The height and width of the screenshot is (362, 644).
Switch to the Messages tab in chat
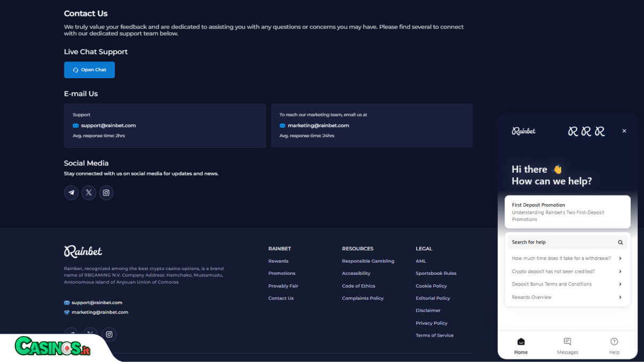tap(567, 346)
